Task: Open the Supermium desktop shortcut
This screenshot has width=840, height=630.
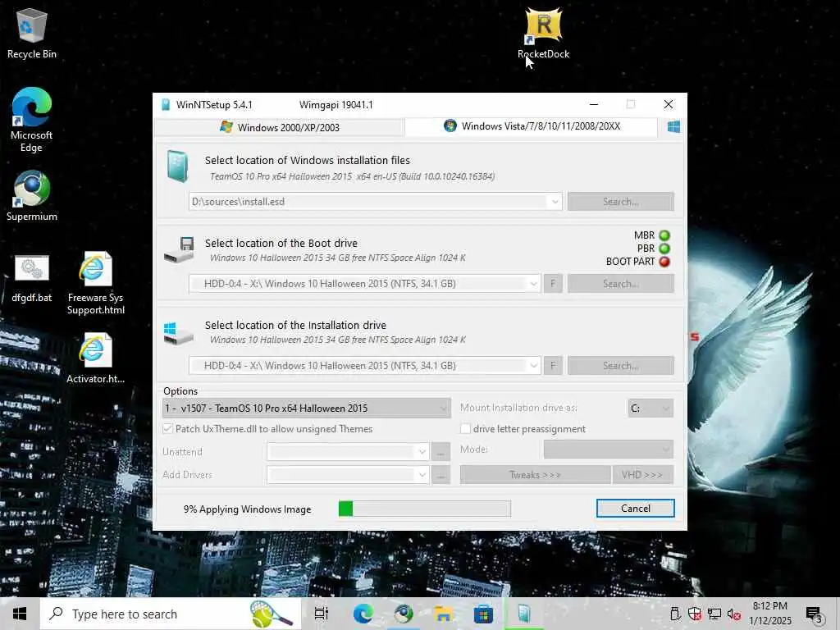Action: 32,196
